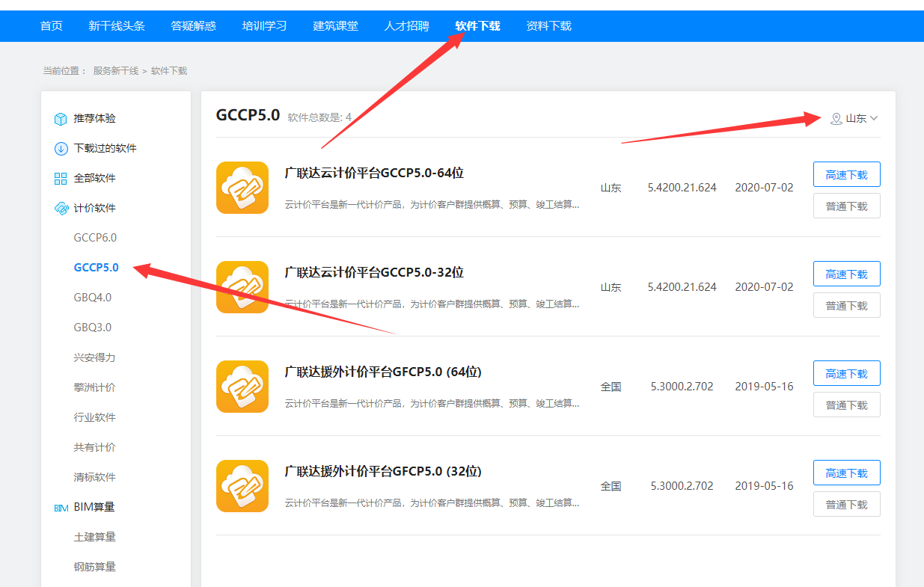Click 高速下载 for GCCP5.0-64位
Screen dimensions: 924x587
[847, 174]
